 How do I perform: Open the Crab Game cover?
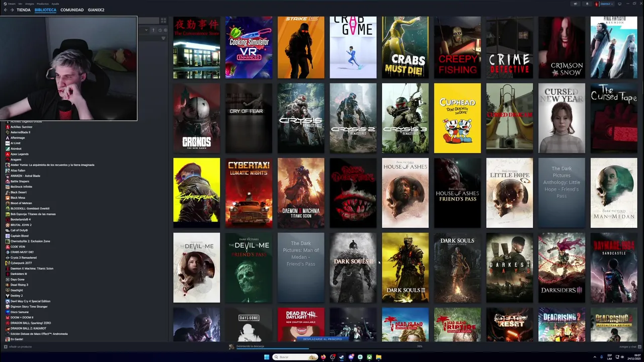click(353, 47)
